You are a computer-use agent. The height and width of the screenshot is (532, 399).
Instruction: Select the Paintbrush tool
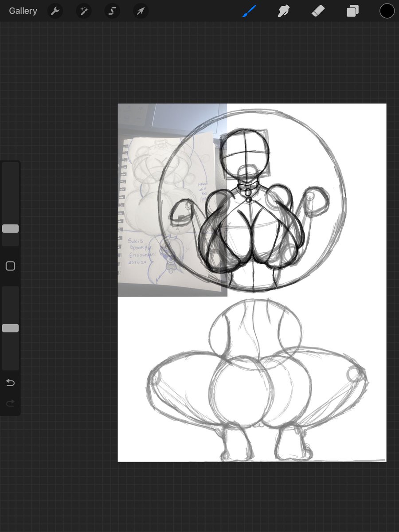tap(250, 11)
